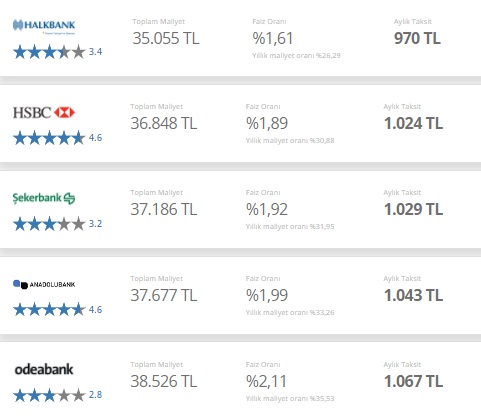Screen dimensions: 481x419
Task: Select the 35.055 TL total cost
Action: point(166,38)
